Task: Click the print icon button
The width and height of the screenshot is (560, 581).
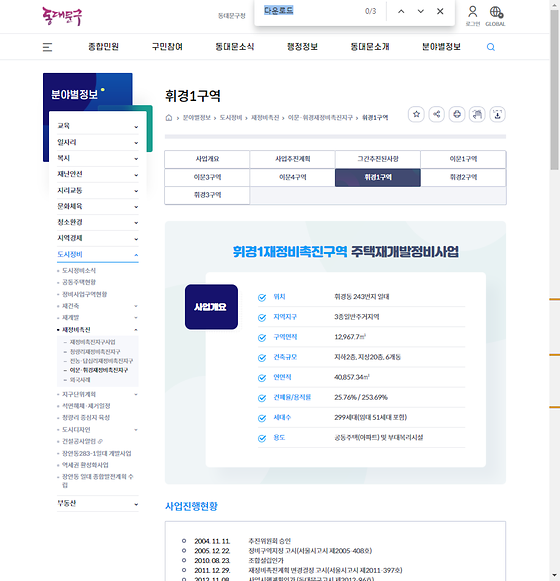Action: click(457, 114)
